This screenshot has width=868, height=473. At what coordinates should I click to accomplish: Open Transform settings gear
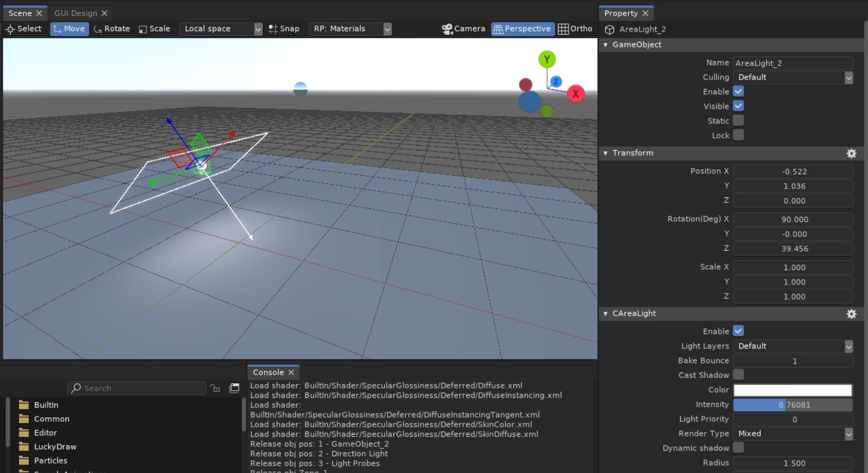click(x=851, y=153)
